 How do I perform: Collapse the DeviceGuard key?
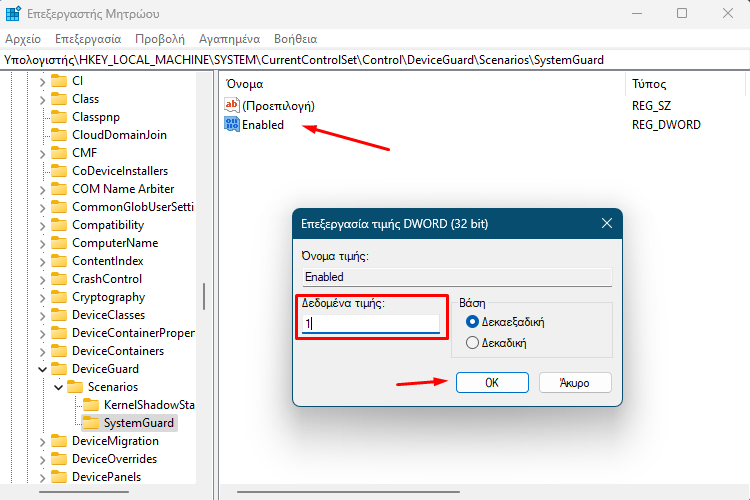coord(42,369)
